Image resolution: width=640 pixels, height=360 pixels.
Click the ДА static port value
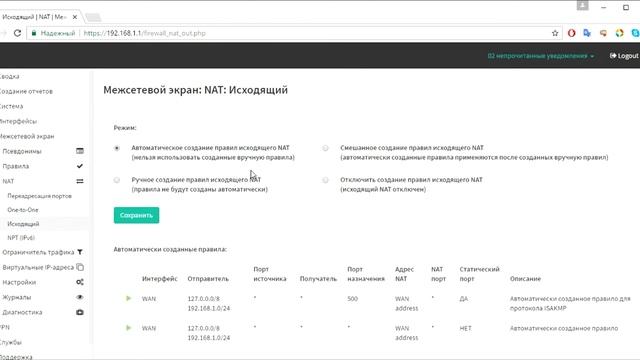pos(464,299)
